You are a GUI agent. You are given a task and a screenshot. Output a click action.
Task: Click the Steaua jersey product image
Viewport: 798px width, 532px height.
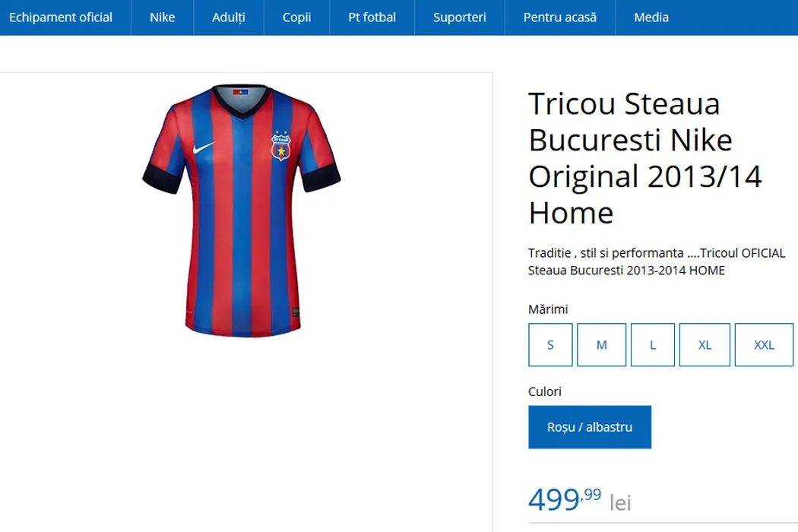[241, 228]
